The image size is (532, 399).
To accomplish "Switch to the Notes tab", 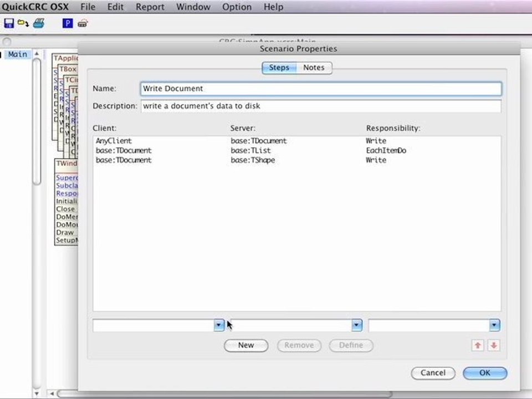I will click(x=314, y=68).
